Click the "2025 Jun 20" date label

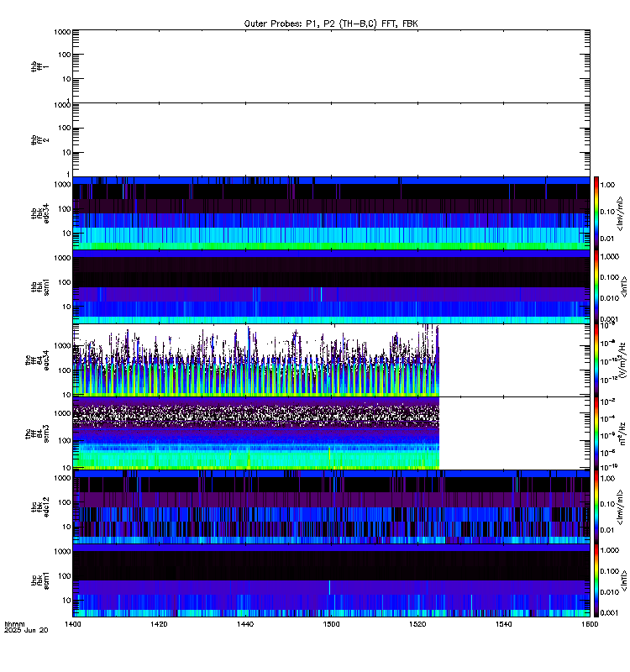coord(26,630)
